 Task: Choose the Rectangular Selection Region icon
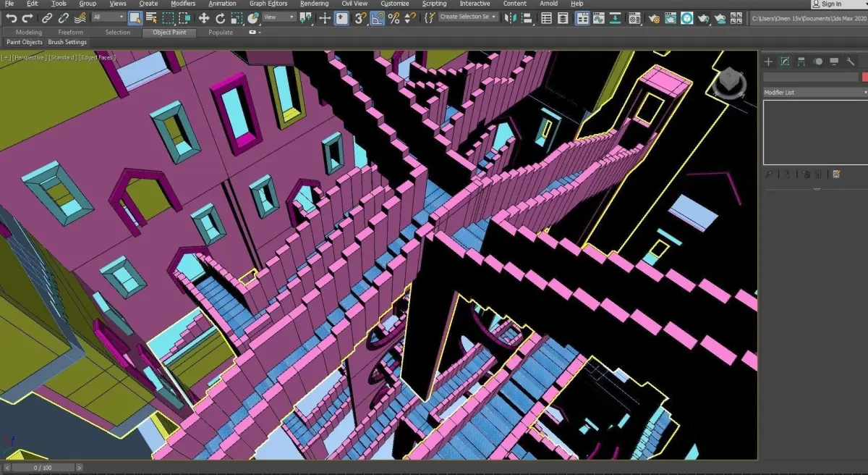pyautogui.click(x=168, y=18)
